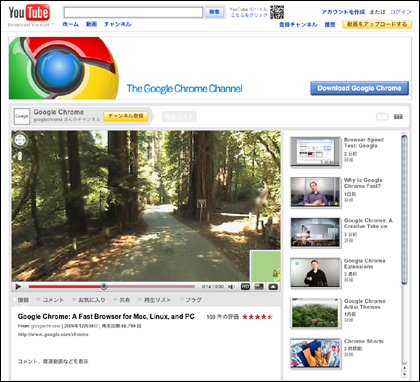Click the map inset in video

(265, 266)
